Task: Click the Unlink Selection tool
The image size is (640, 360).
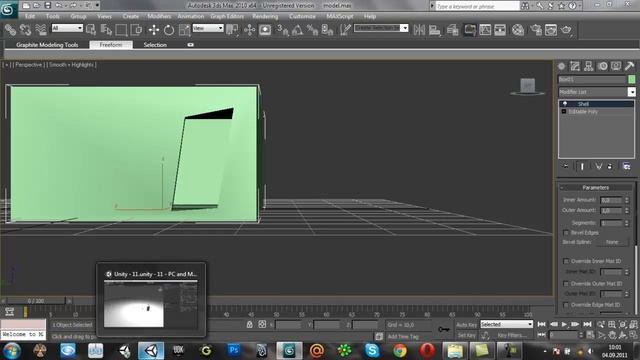Action: click(x=25, y=30)
